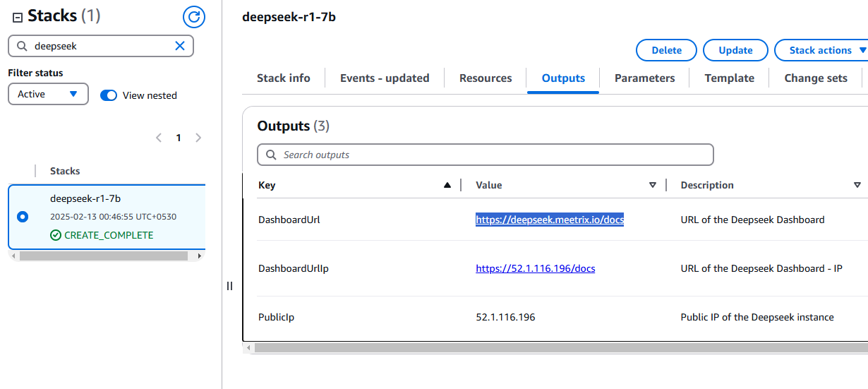Toggle the View nested switch
The height and width of the screenshot is (389, 868).
coord(109,95)
